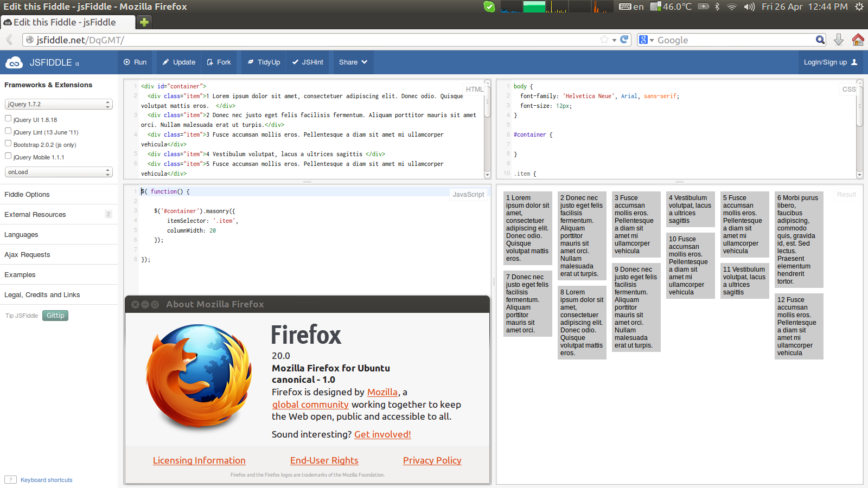
Task: Expand External Resources section
Action: (x=59, y=215)
